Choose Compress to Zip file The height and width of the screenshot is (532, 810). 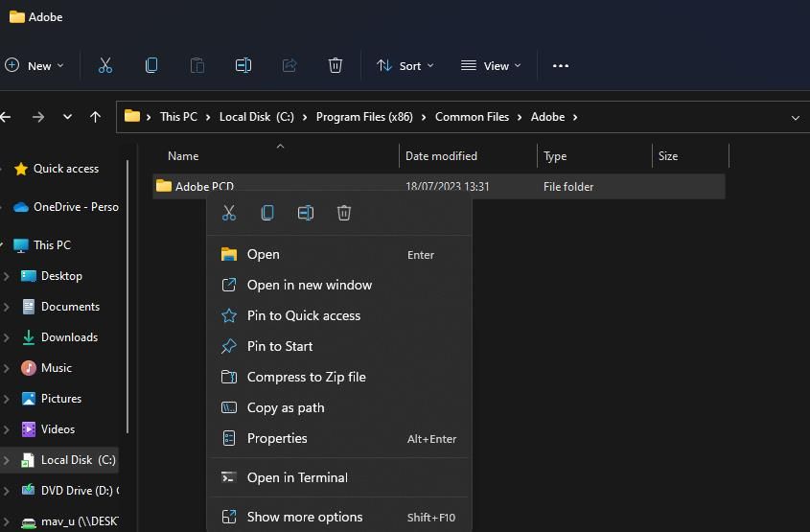(x=306, y=377)
